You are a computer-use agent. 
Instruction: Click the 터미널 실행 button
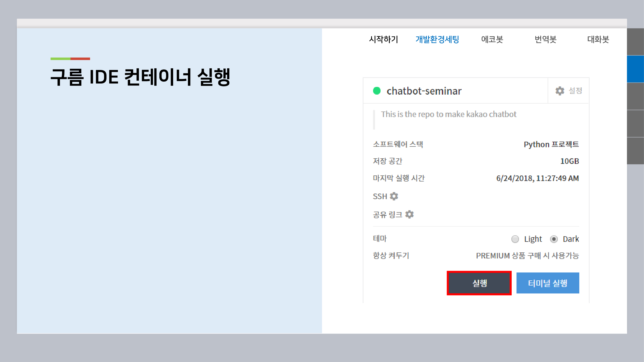click(x=547, y=283)
